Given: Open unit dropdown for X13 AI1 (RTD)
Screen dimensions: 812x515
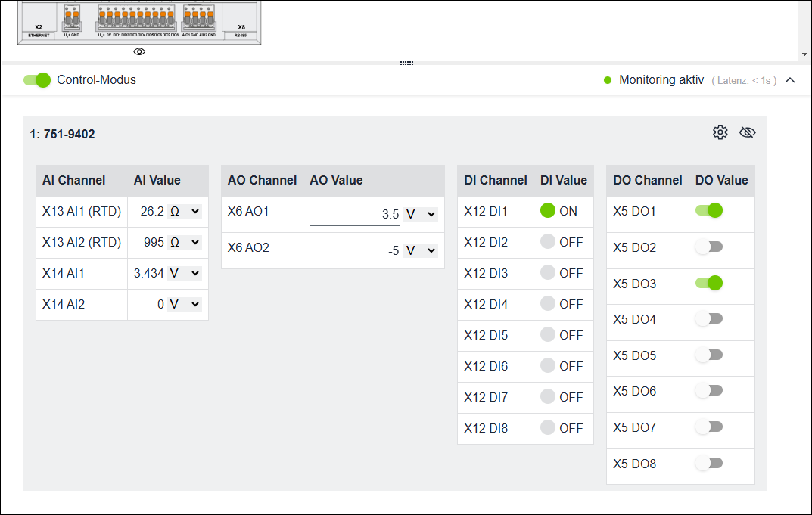Looking at the screenshot, I should coord(185,212).
